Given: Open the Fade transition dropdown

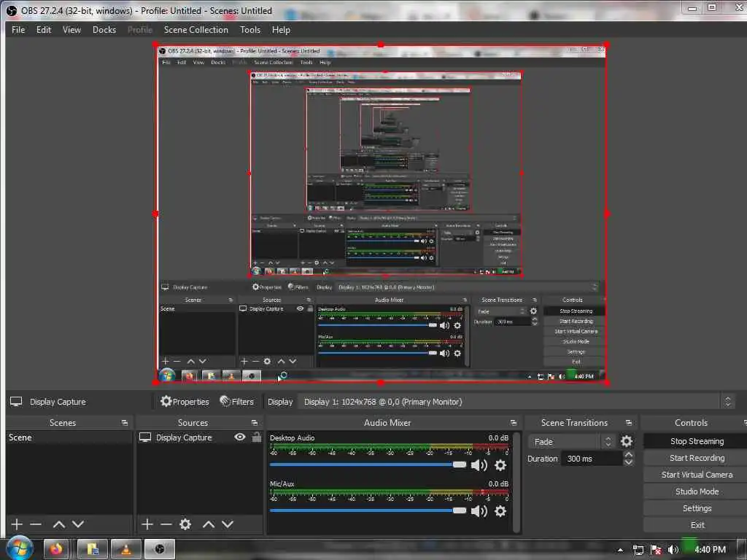Looking at the screenshot, I should 571,441.
